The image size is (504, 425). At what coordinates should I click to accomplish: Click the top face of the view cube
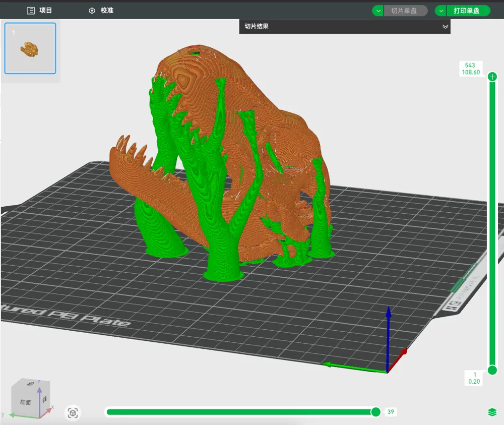[32, 383]
